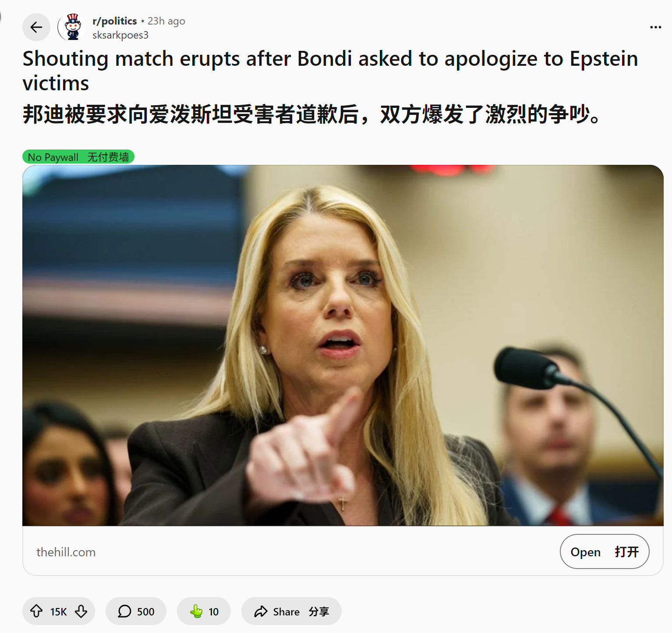Image resolution: width=672 pixels, height=633 pixels.
Task: Upvote the Bondi post
Action: [36, 611]
